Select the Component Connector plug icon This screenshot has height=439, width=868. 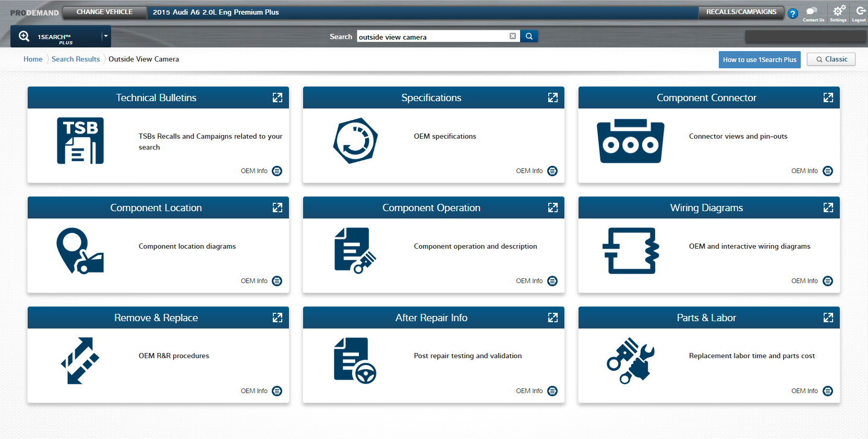tap(630, 141)
